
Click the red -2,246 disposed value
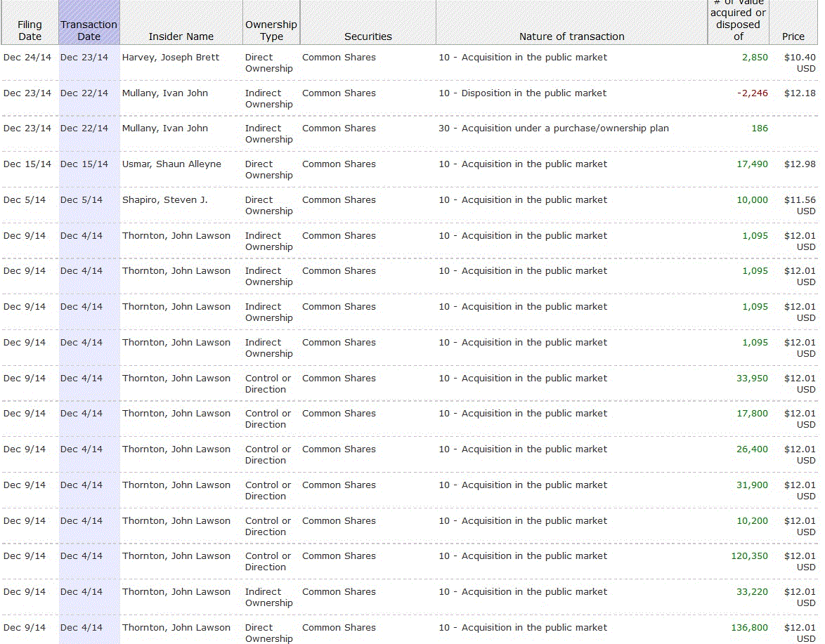pos(752,93)
